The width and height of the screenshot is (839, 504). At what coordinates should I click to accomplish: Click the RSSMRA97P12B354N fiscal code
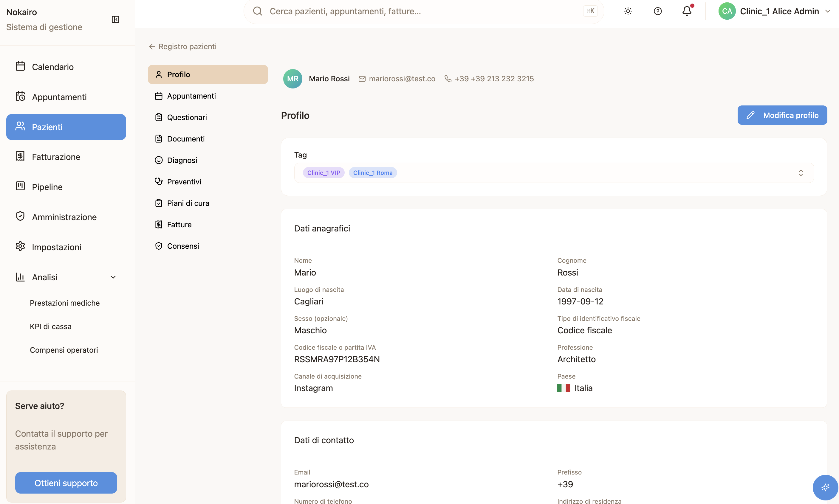point(337,359)
